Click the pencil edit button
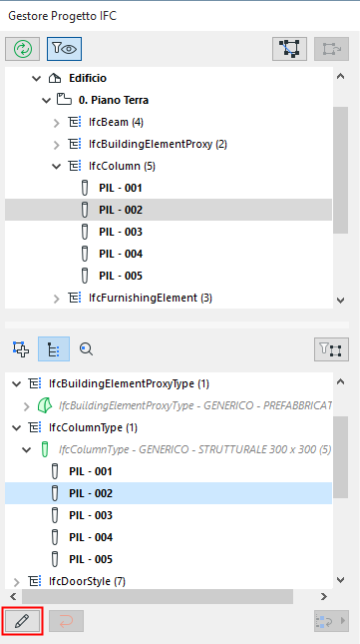 (x=22, y=621)
